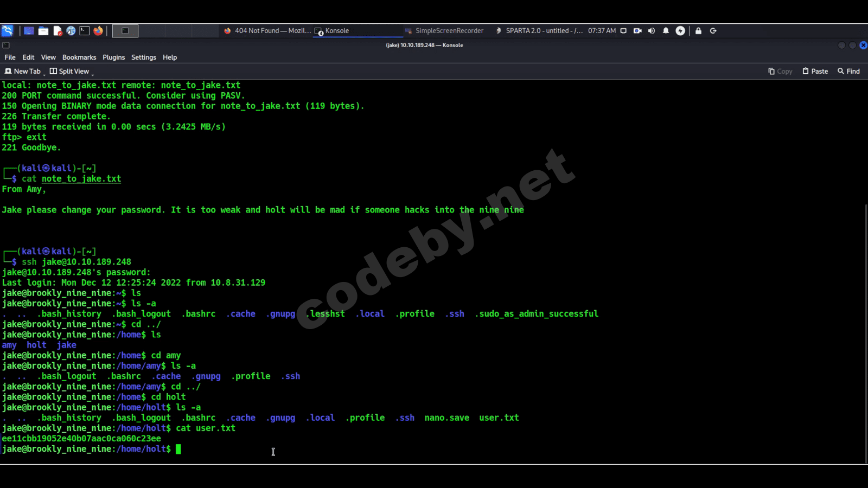Click the 'user.txt' file in the holt listing
This screenshot has width=868, height=488.
click(x=499, y=418)
